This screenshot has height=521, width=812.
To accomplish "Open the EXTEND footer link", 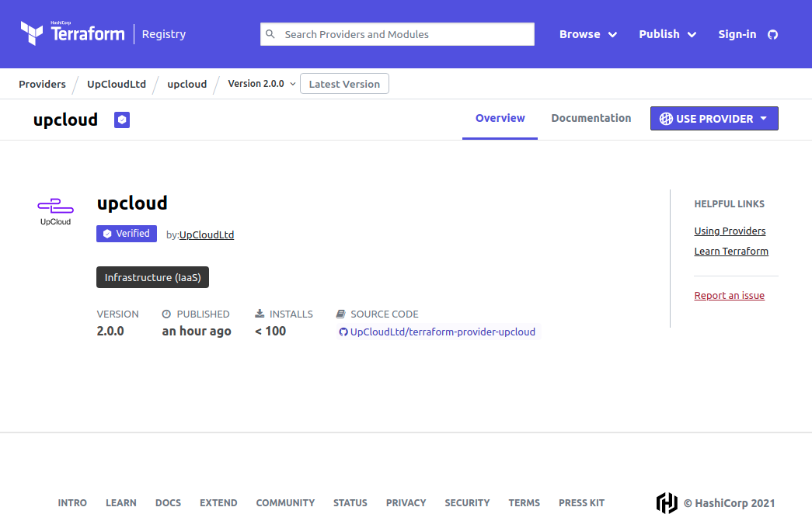I will click(x=218, y=503).
